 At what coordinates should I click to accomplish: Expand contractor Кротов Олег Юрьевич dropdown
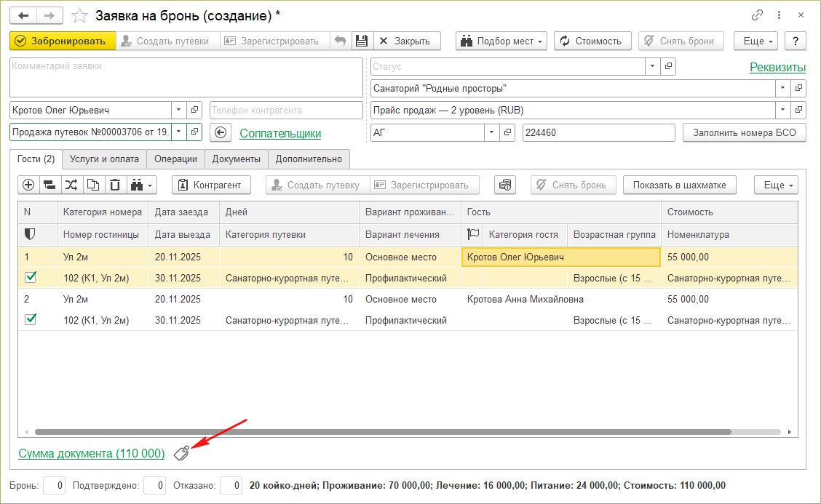coord(179,111)
